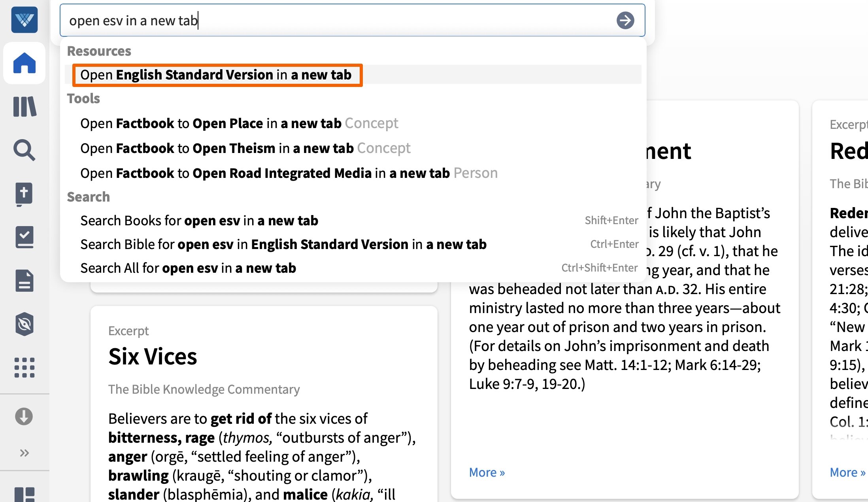The image size is (868, 502).
Task: Submit the search with the arrow button
Action: [625, 21]
